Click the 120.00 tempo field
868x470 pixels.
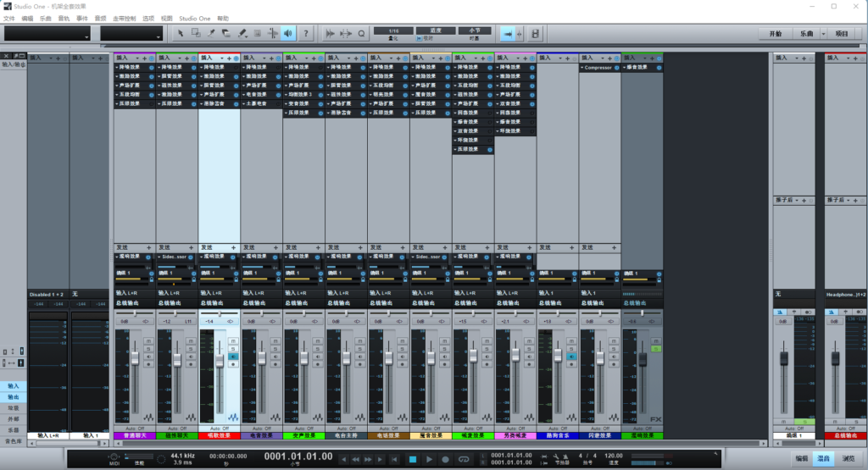614,456
